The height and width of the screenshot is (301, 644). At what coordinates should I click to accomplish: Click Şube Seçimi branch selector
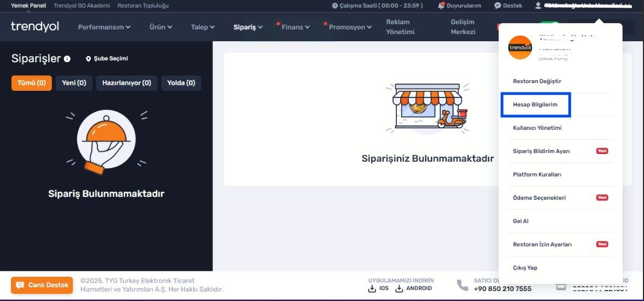coord(107,59)
